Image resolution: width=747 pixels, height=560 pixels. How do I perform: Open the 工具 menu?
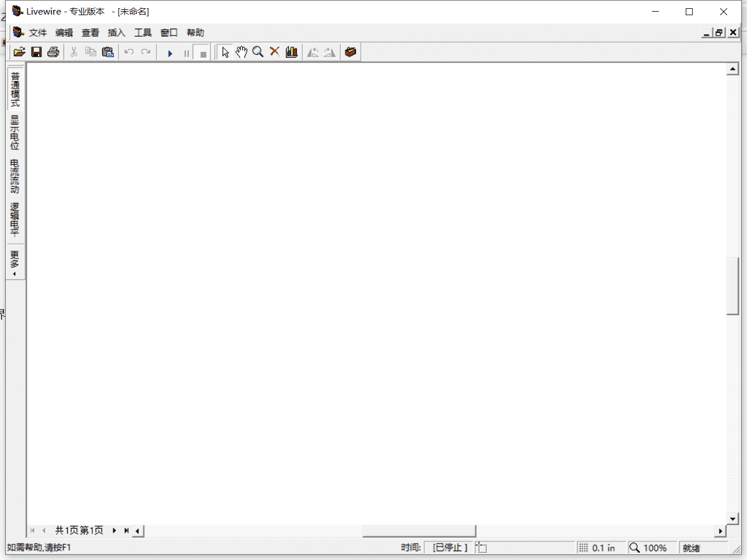143,33
